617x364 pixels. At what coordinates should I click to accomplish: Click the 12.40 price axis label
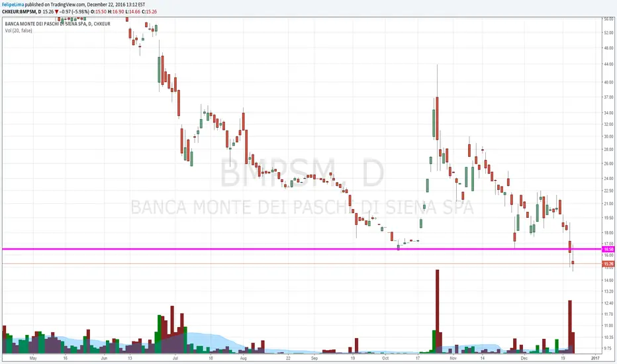click(x=608, y=303)
